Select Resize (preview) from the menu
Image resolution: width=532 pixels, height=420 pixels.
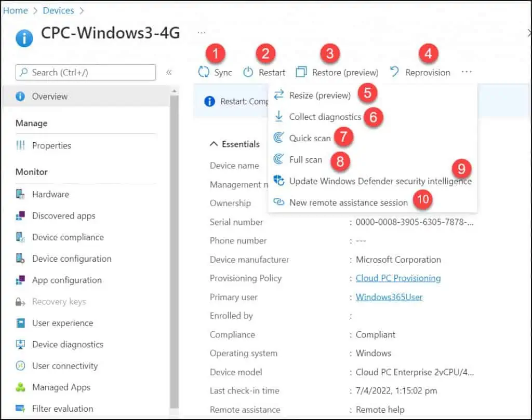tap(320, 95)
